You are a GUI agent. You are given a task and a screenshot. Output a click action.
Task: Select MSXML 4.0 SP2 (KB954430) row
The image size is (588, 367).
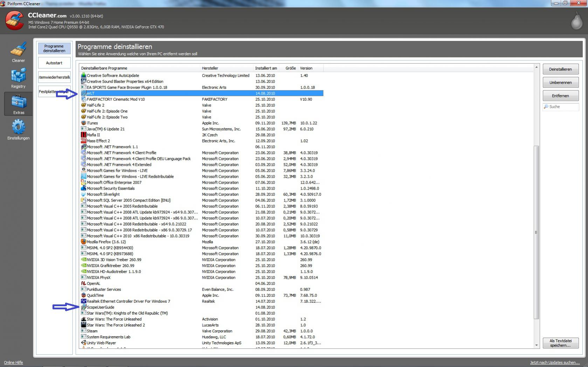202,248
